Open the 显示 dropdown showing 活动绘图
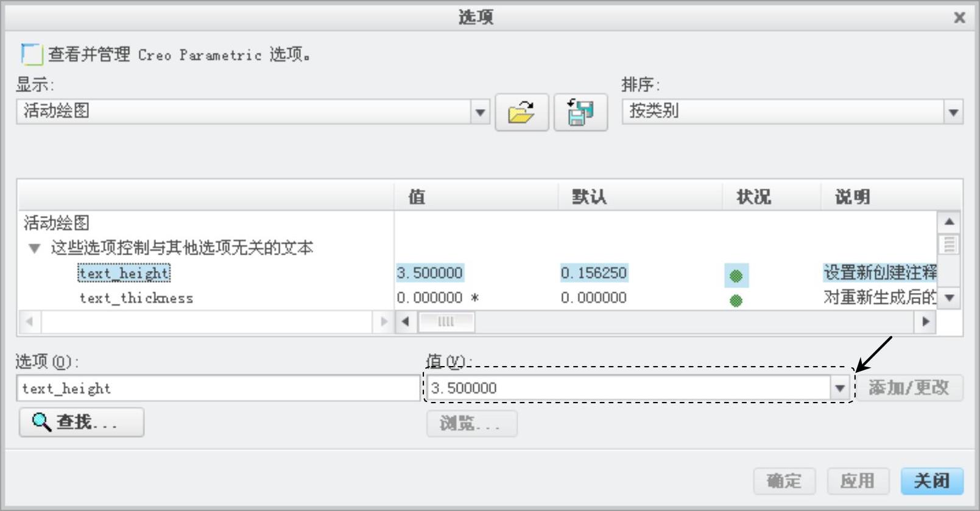 [480, 112]
